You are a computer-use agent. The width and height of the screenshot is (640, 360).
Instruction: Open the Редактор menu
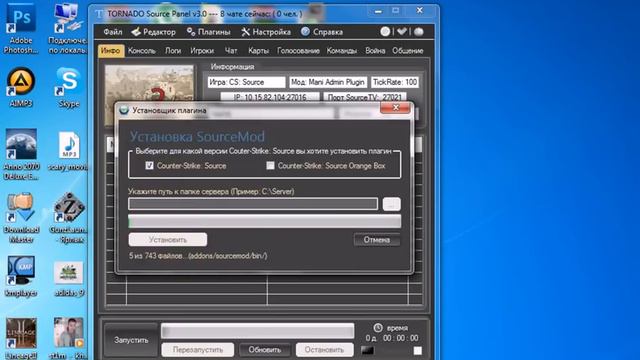(x=153, y=32)
